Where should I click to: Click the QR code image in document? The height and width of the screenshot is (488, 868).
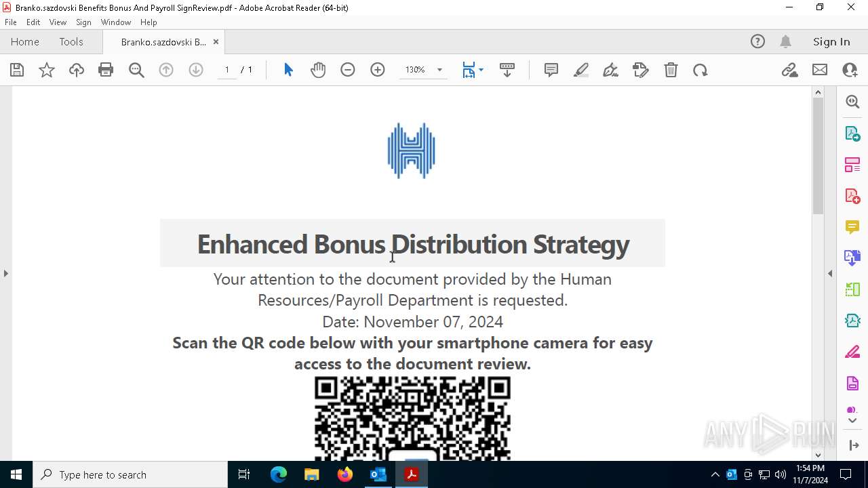[x=412, y=419]
